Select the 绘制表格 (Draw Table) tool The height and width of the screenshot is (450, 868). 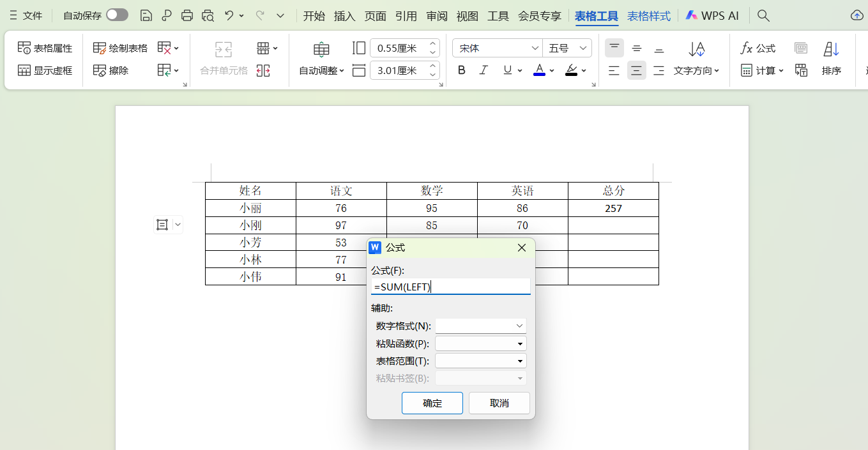(x=119, y=47)
